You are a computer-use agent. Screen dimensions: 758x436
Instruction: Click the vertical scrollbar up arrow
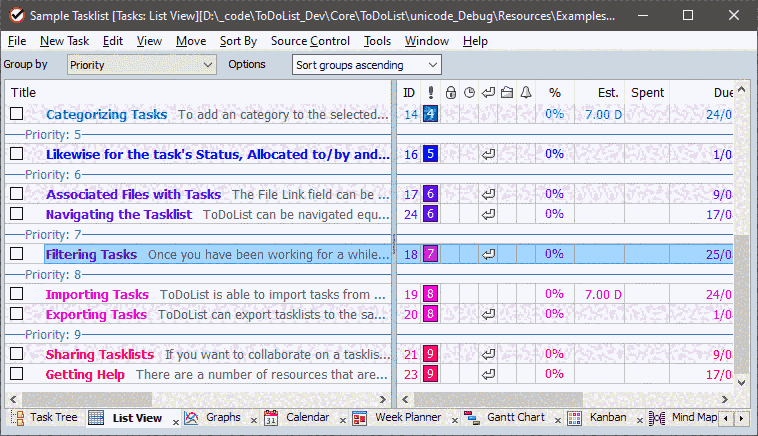tap(742, 91)
